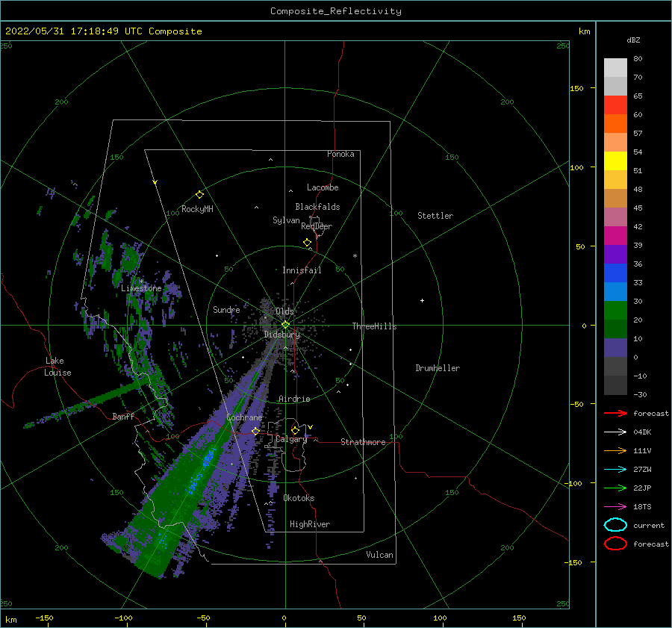This screenshot has width=672, height=628.
Task: Click the blue reflectivity core southwest of Cochrane
Action: (209, 458)
